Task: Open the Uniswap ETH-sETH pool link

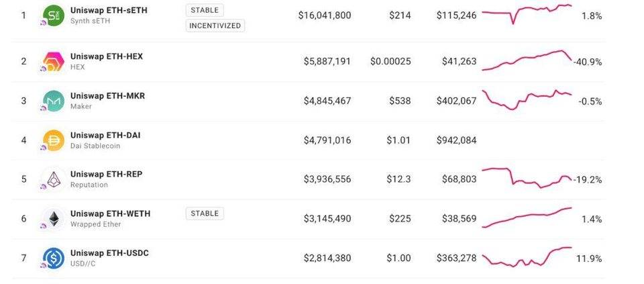Action: (x=109, y=10)
